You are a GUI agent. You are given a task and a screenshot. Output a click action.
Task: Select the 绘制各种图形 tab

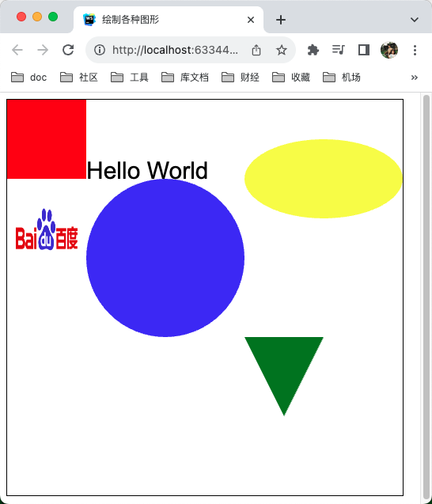(x=169, y=20)
